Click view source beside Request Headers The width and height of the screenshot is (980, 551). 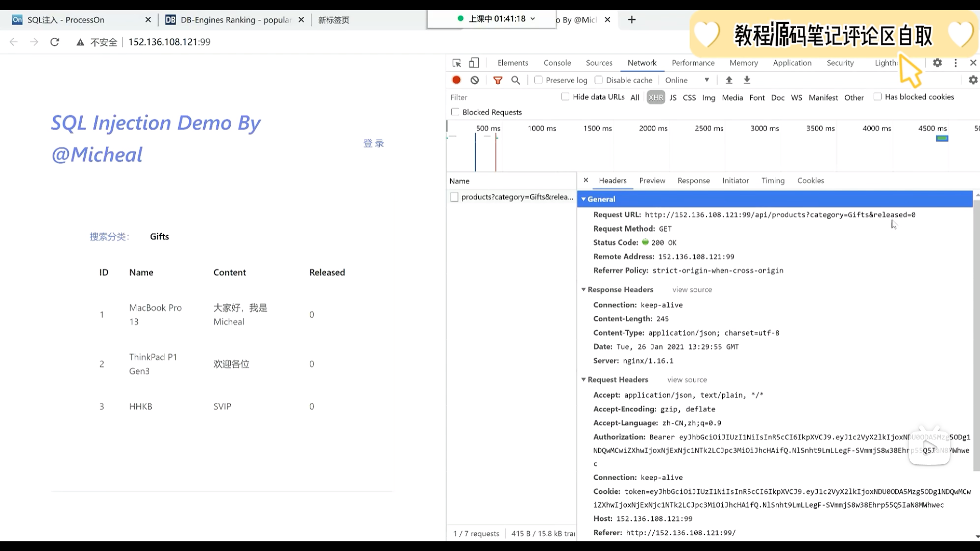(687, 380)
